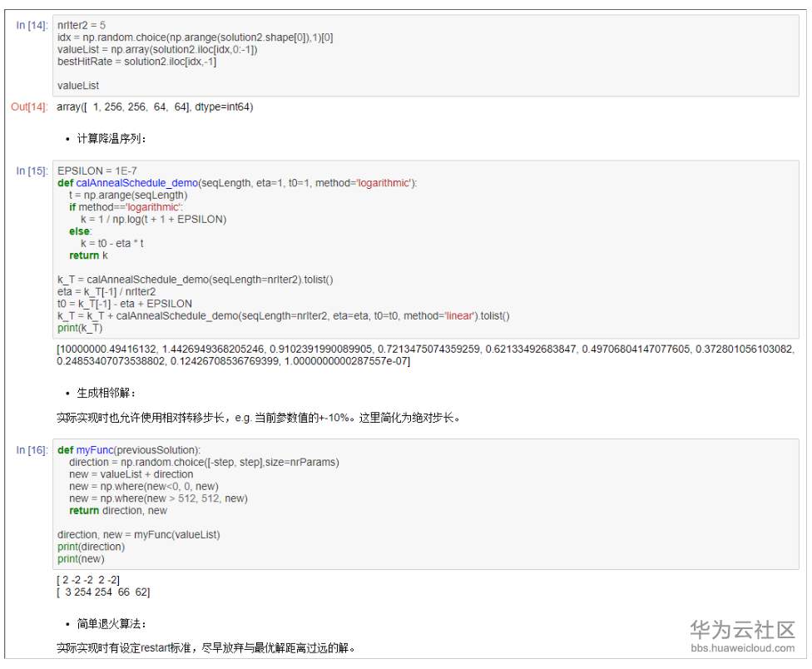Click the idx = np.random.choice line
Image resolution: width=812 pixels, height=669 pixels.
click(x=196, y=37)
